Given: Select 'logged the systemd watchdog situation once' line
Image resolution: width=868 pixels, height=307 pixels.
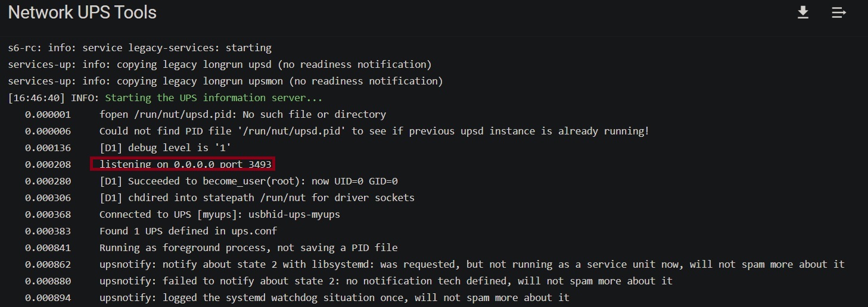Looking at the screenshot, I should (334, 297).
